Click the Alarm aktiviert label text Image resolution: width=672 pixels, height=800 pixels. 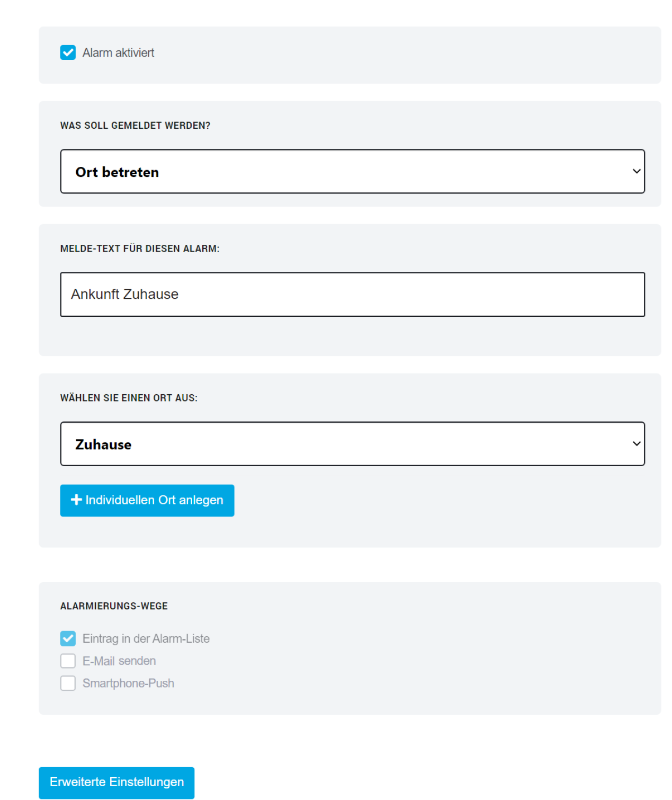point(118,53)
